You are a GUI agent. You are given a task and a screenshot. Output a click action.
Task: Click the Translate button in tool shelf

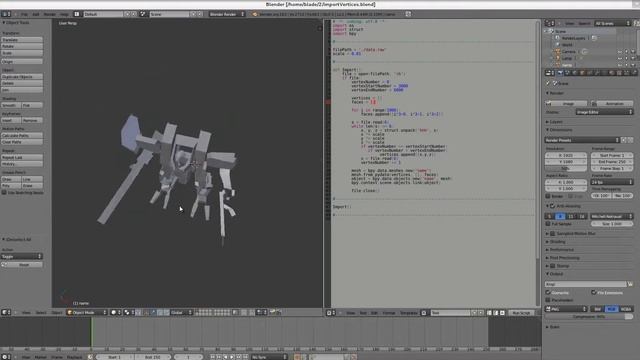point(22,40)
